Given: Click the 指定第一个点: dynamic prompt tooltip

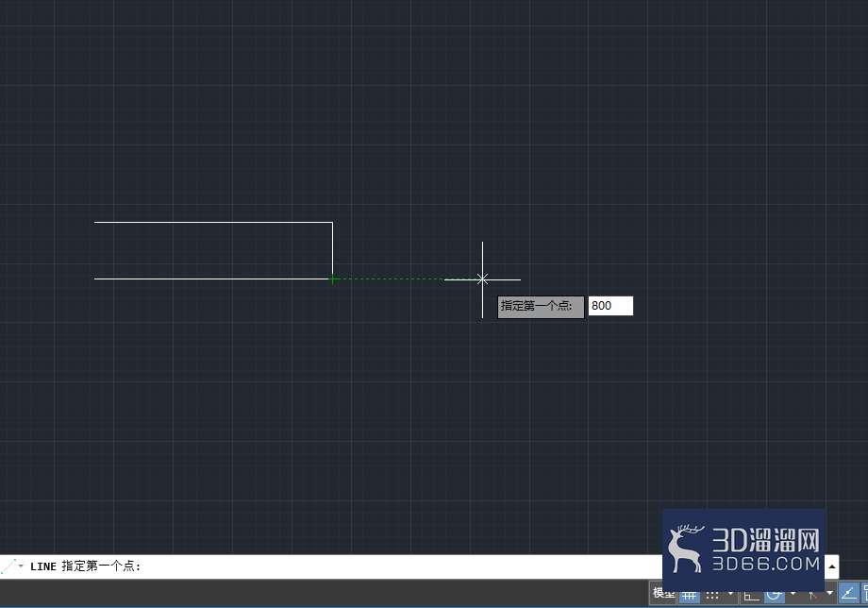Looking at the screenshot, I should pos(541,306).
